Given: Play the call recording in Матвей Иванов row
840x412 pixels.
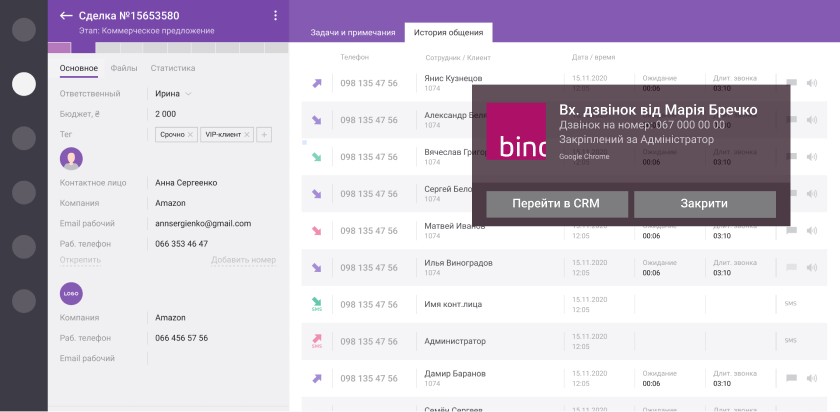Looking at the screenshot, I should click(812, 230).
